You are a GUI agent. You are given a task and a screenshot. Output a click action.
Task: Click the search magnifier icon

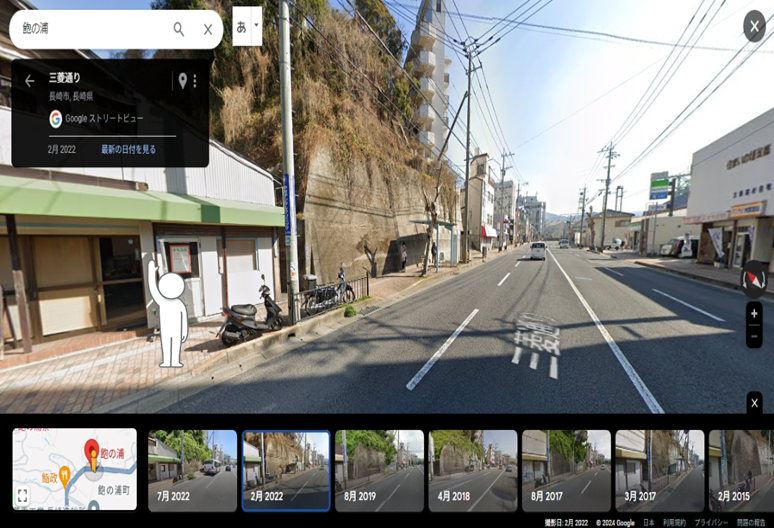point(178,29)
